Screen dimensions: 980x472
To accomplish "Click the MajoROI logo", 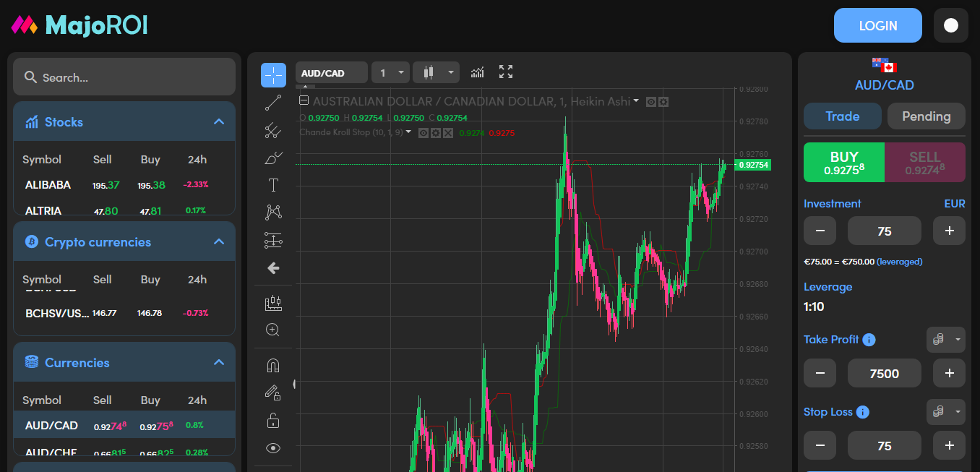I will (x=79, y=25).
